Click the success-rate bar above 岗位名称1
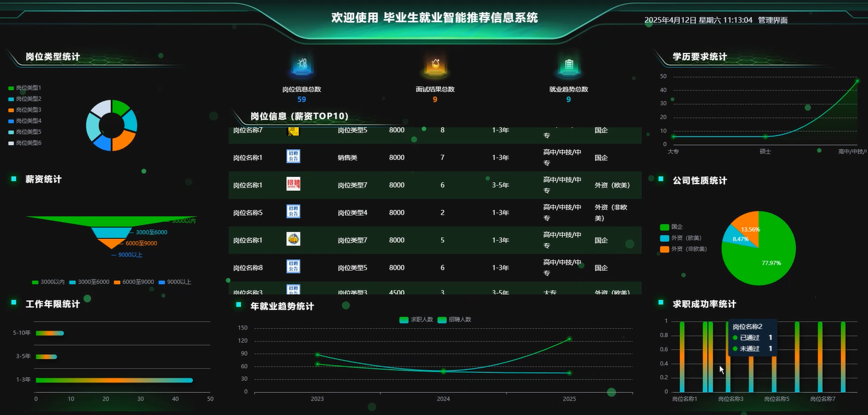This screenshot has height=415, width=868. 682,357
